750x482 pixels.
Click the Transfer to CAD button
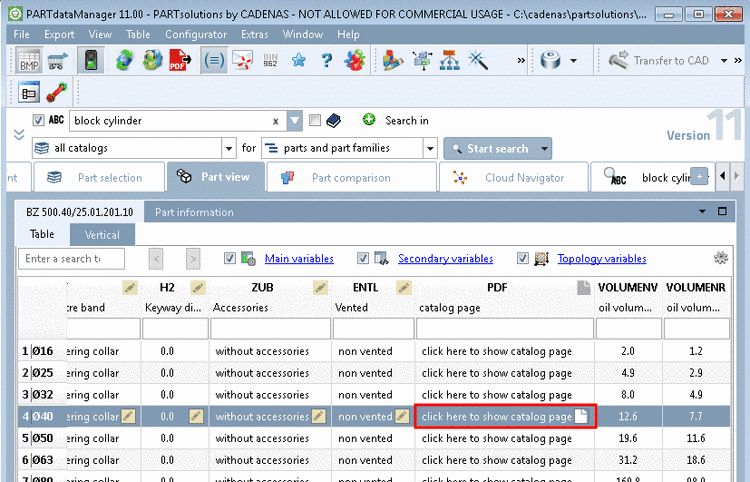(x=659, y=61)
